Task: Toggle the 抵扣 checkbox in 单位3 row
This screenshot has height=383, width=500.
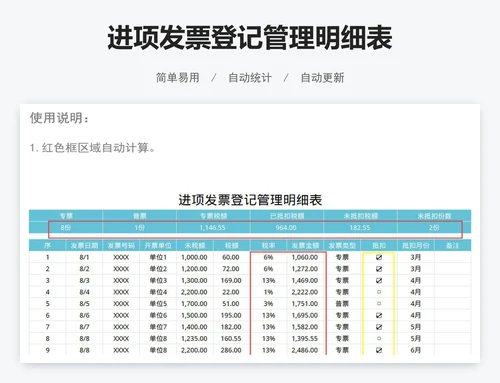Action: point(379,281)
